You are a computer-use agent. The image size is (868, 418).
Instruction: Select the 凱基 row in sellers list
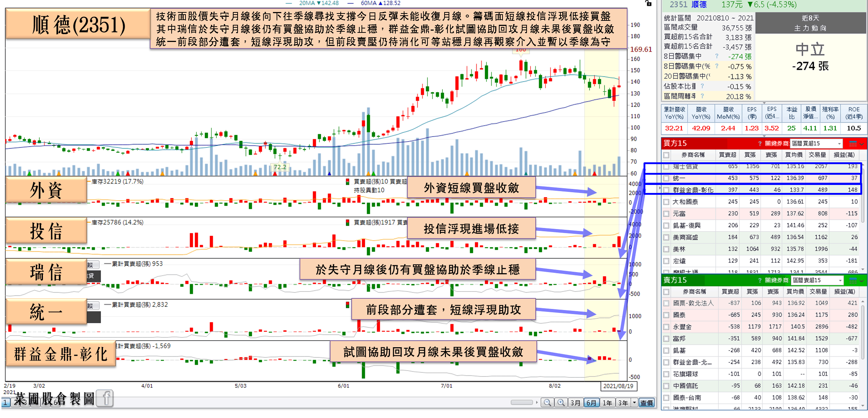(x=761, y=351)
